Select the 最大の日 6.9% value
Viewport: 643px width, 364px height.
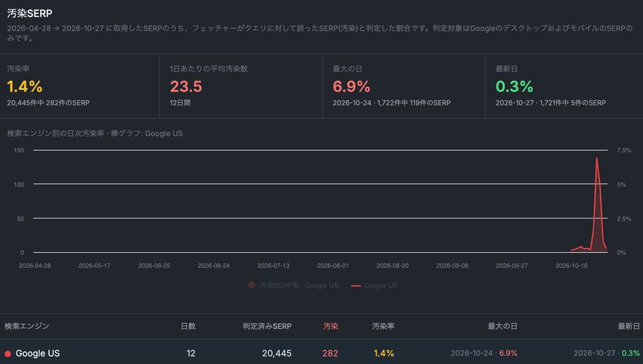(352, 87)
